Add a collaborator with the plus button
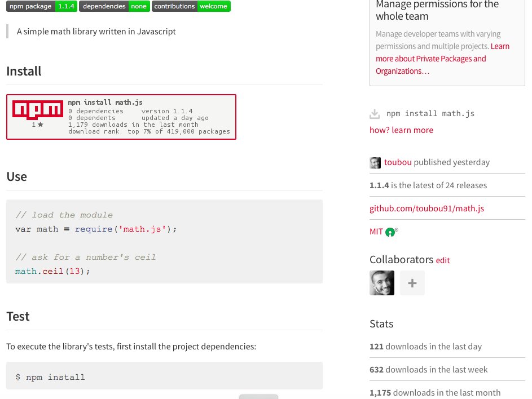The image size is (532, 399). (x=412, y=283)
